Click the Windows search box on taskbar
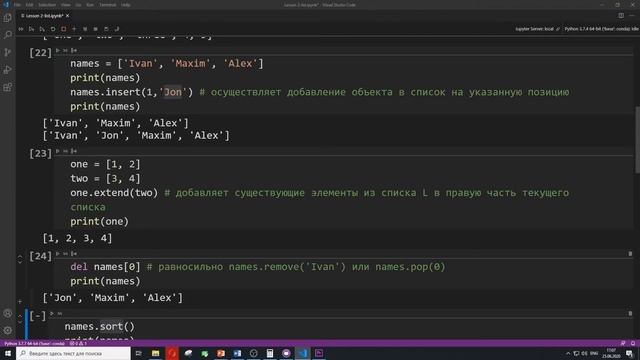Viewport: 640px width, 360px height. click(73, 353)
